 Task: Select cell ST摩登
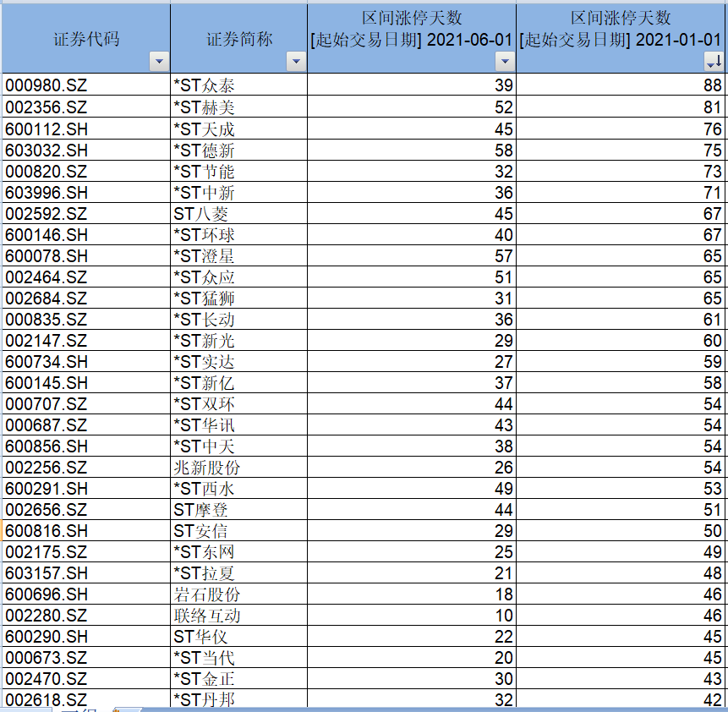(x=239, y=509)
